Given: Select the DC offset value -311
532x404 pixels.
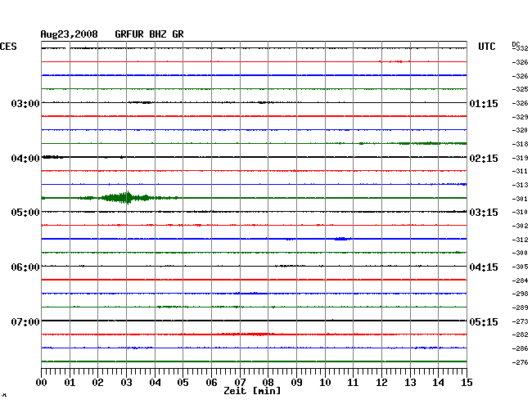Looking at the screenshot, I should [x=520, y=171].
